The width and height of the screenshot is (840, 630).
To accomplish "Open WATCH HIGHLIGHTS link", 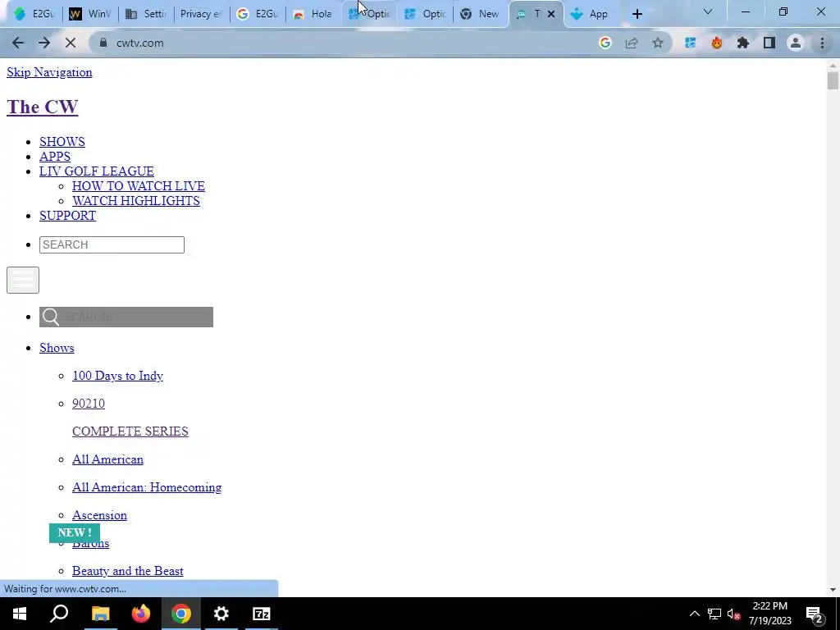I will 136,200.
